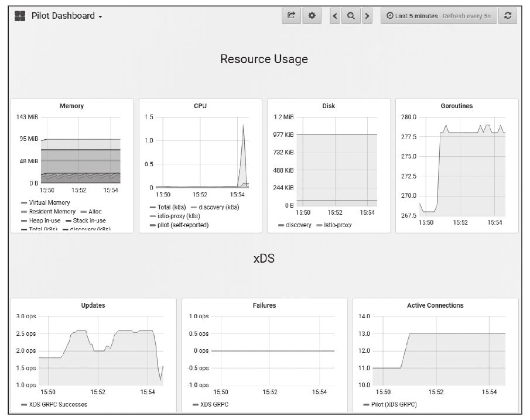Zoom out time range magnifier icon
530x420 pixels.
(351, 16)
